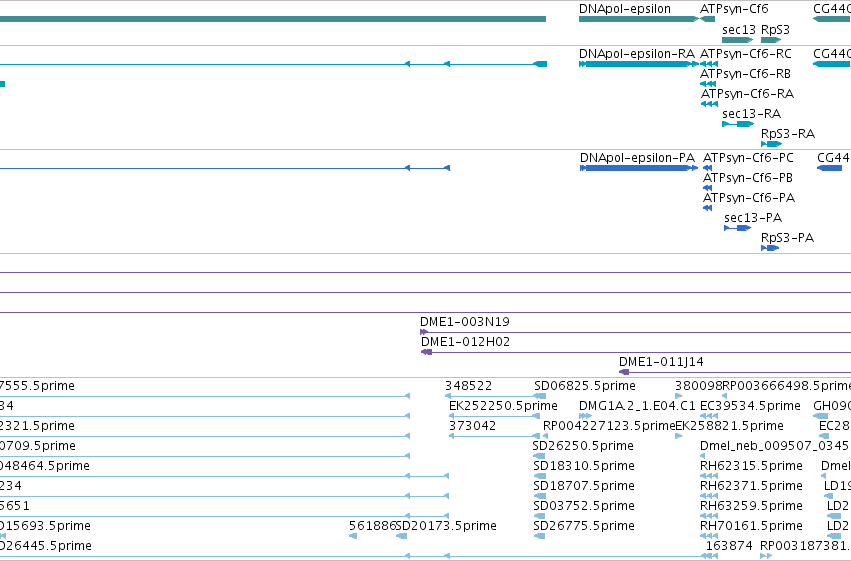Select EST SD18707.5prime
The width and height of the screenshot is (851, 561).
click(583, 486)
